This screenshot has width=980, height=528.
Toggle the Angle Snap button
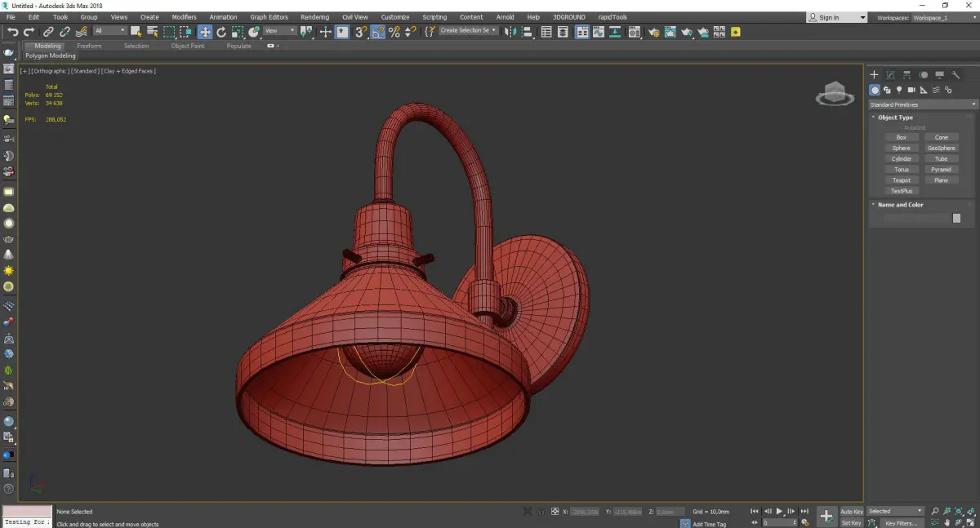(x=378, y=32)
